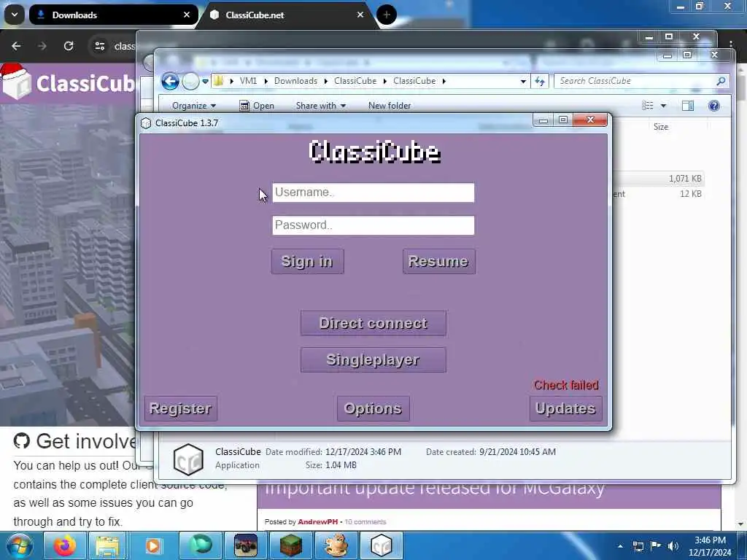This screenshot has width=747, height=560.
Task: Click the Password field in the ClassiCube launcher
Action: [373, 225]
